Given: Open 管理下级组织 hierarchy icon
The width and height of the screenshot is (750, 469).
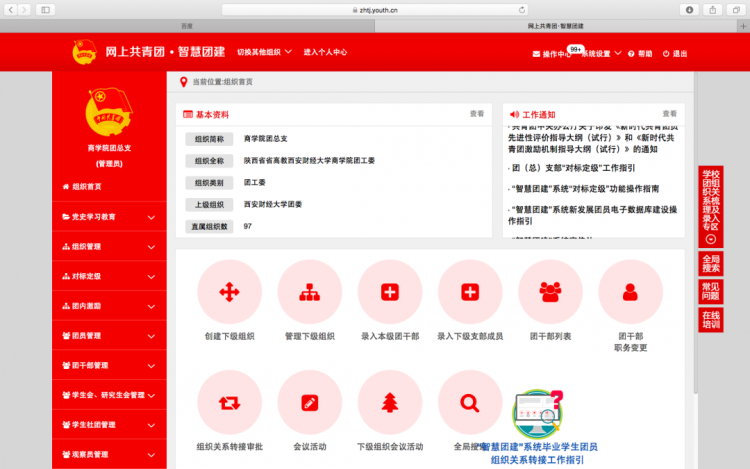Looking at the screenshot, I should click(309, 292).
